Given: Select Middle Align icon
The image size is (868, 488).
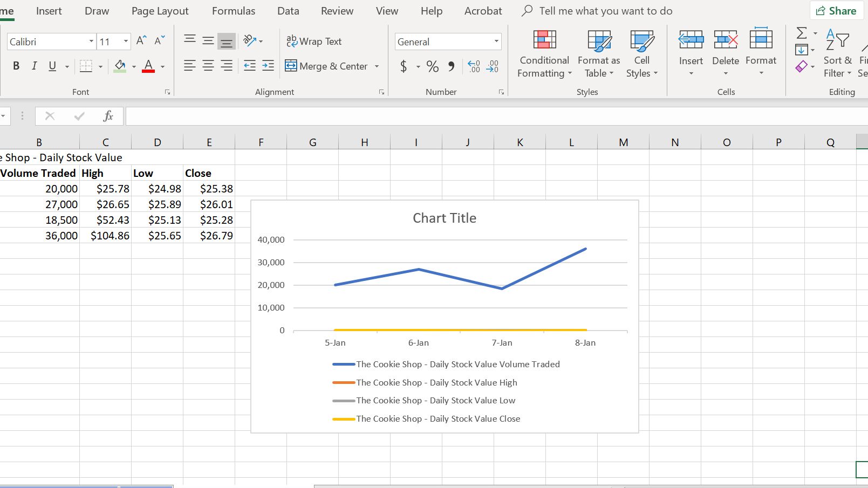Looking at the screenshot, I should coord(208,40).
